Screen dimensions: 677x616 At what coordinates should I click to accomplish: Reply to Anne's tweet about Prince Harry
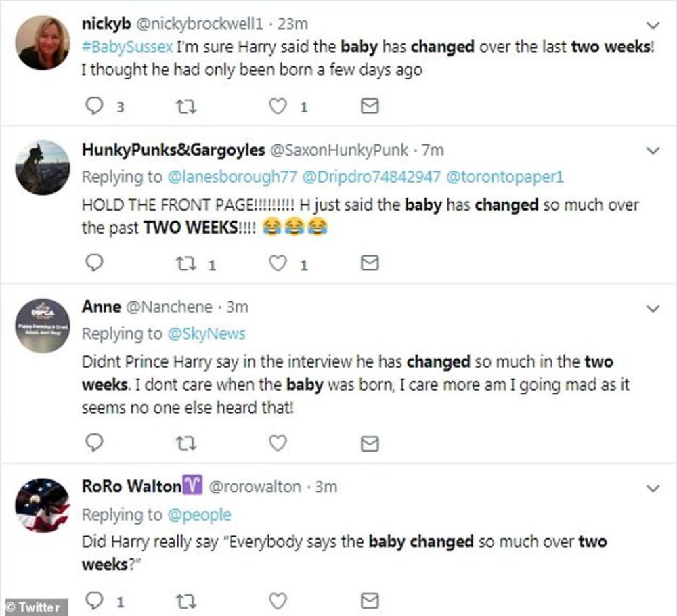click(95, 443)
